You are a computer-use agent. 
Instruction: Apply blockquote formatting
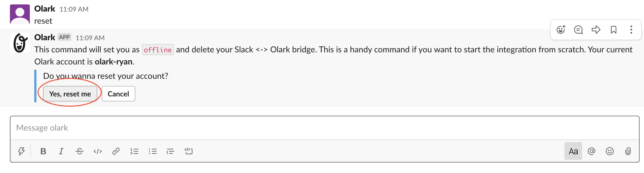[x=170, y=151]
